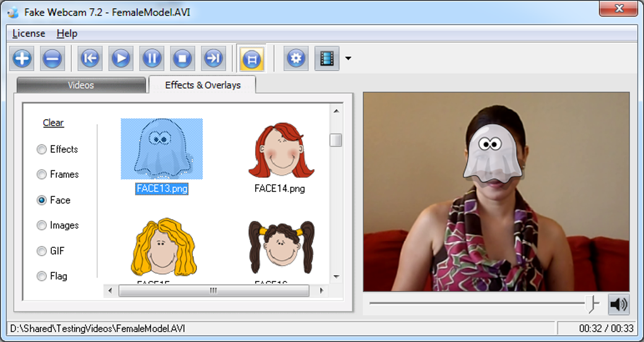
Task: Click the FACE14.png file name label
Action: 280,189
